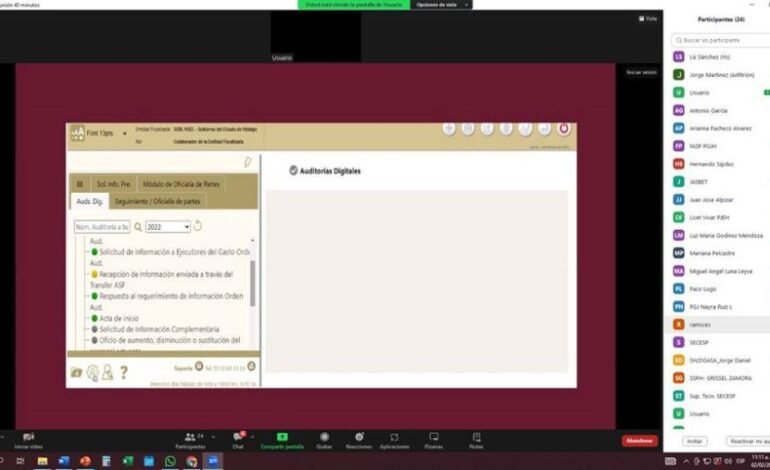770x470 pixels.
Task: Click the WhatsApp icon in Windows taskbar
Action: coord(170,461)
